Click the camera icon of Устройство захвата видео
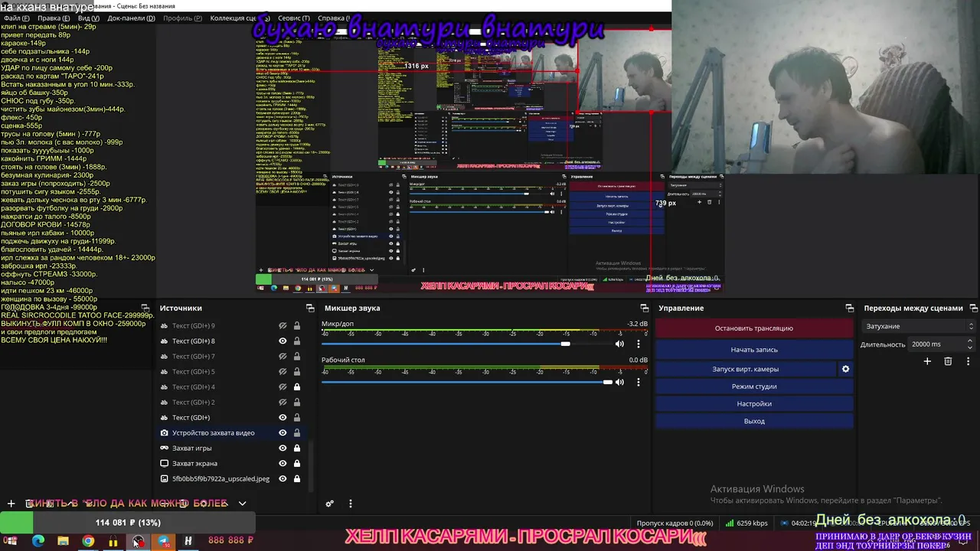 click(164, 432)
